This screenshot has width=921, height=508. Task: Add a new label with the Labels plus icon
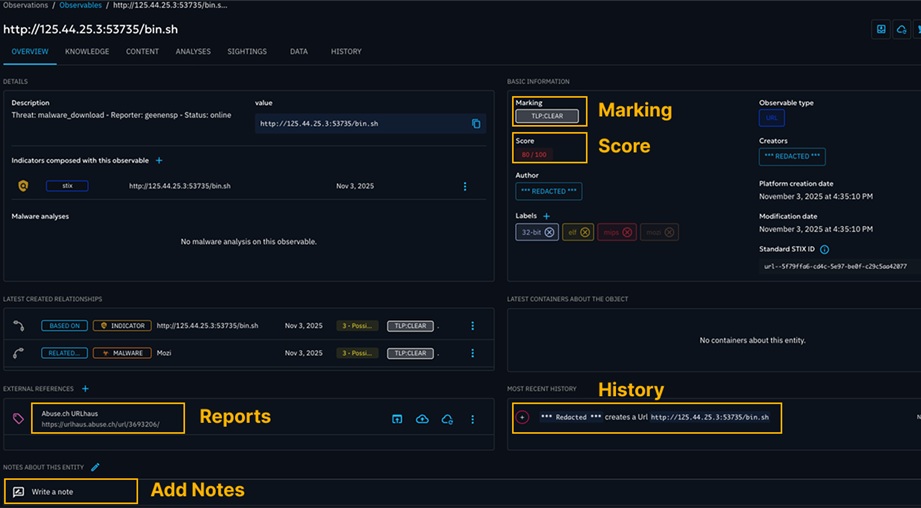coord(546,216)
